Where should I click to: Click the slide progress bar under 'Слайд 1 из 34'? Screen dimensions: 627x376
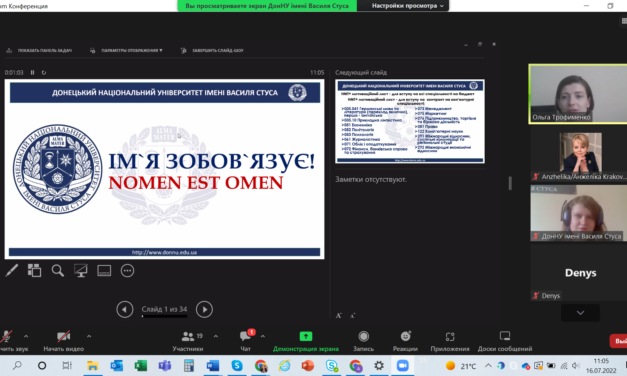pos(164,316)
